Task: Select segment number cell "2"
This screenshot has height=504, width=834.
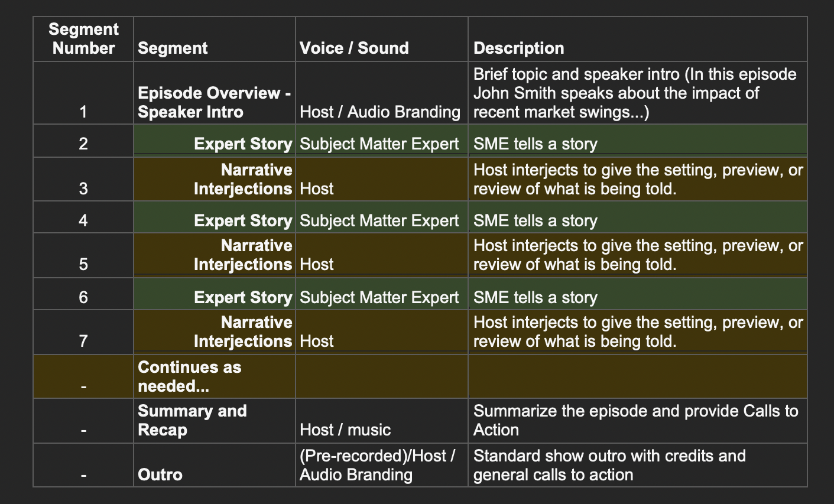Action: point(83,141)
